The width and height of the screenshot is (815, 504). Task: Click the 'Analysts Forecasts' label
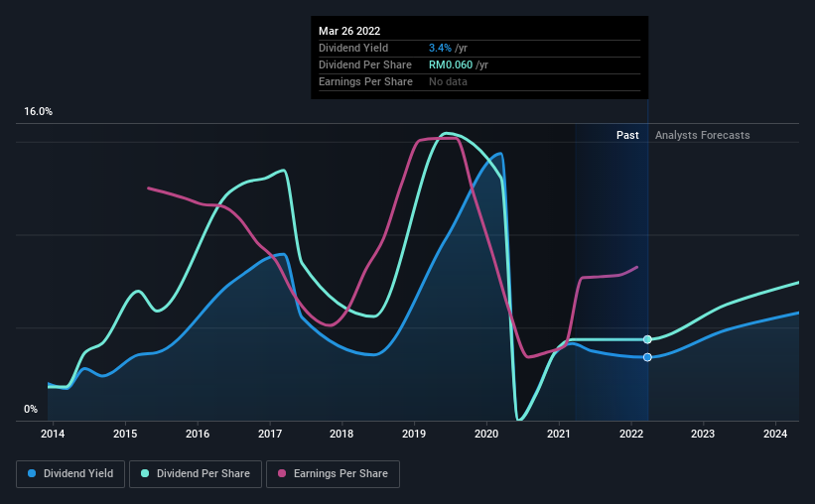coord(702,135)
